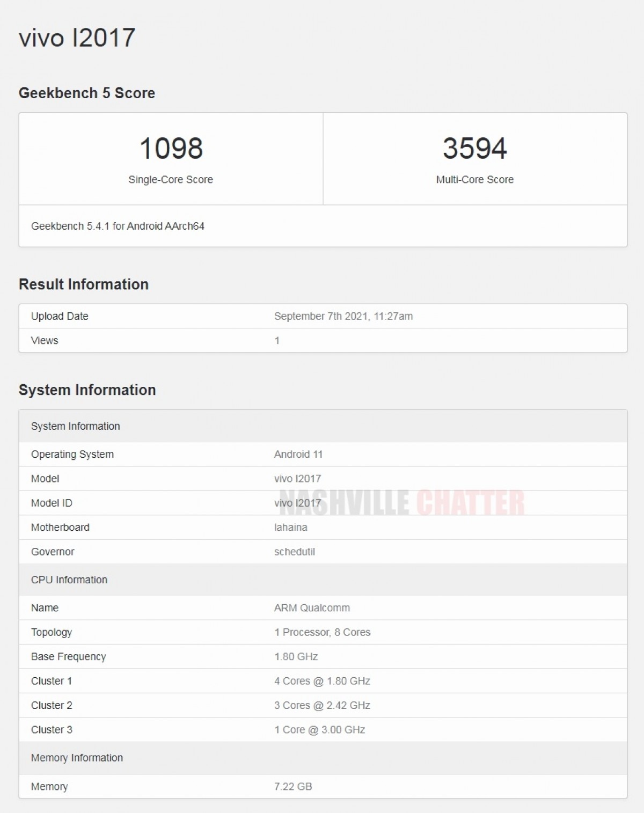Select the Model ID value vivo I2017
The height and width of the screenshot is (813, 644).
(297, 503)
